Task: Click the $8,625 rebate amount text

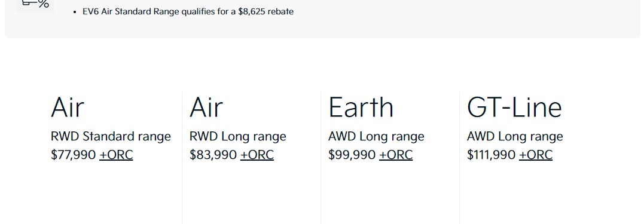Action: [252, 11]
